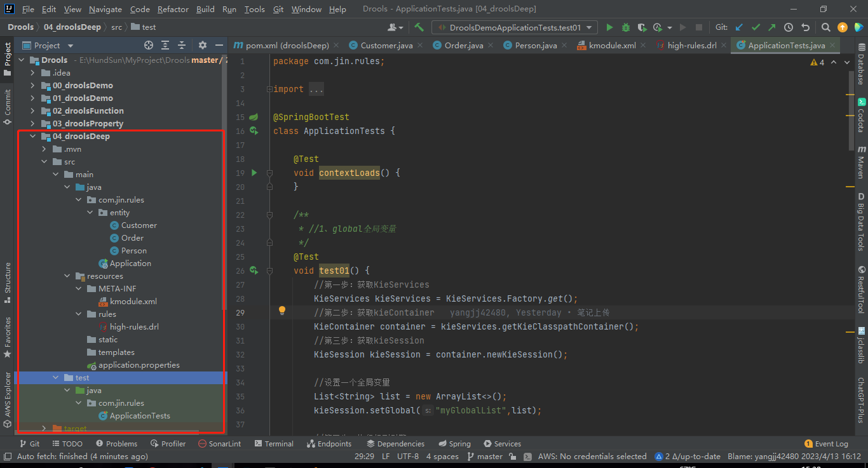Click run gutter icon beside test01 method

pyautogui.click(x=254, y=271)
